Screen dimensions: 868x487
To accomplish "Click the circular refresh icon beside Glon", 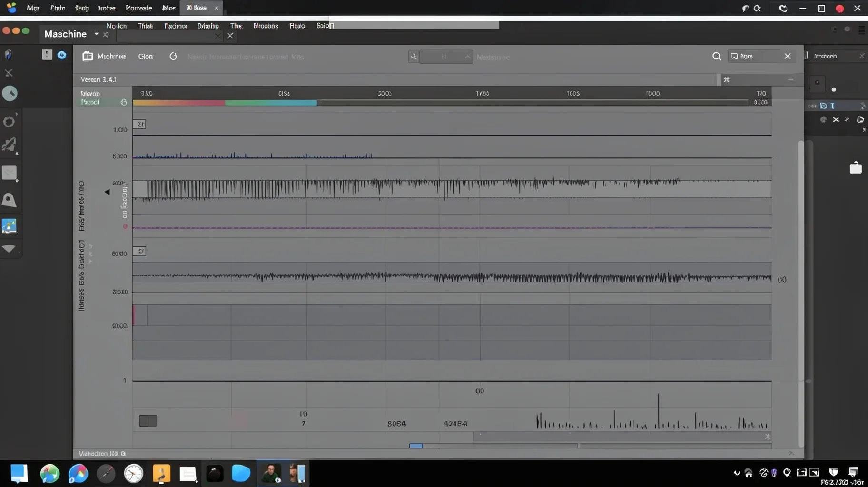I will [173, 56].
